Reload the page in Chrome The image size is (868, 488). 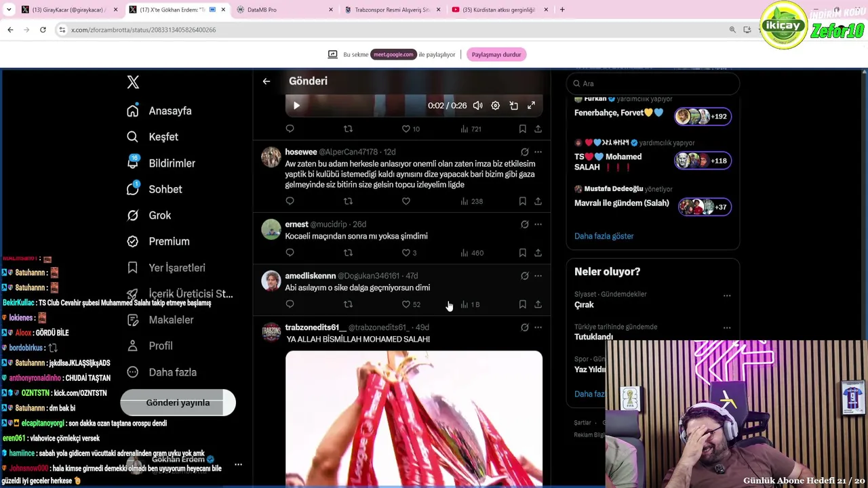tap(43, 30)
